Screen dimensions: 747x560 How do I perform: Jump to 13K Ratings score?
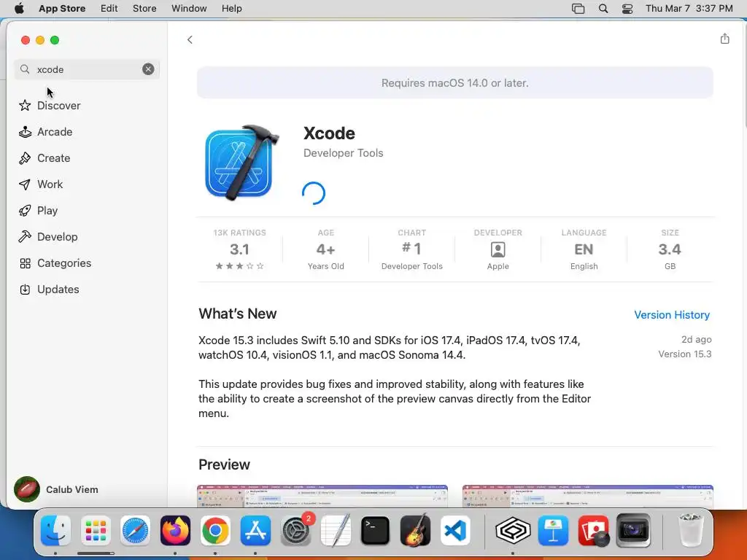[x=239, y=249]
